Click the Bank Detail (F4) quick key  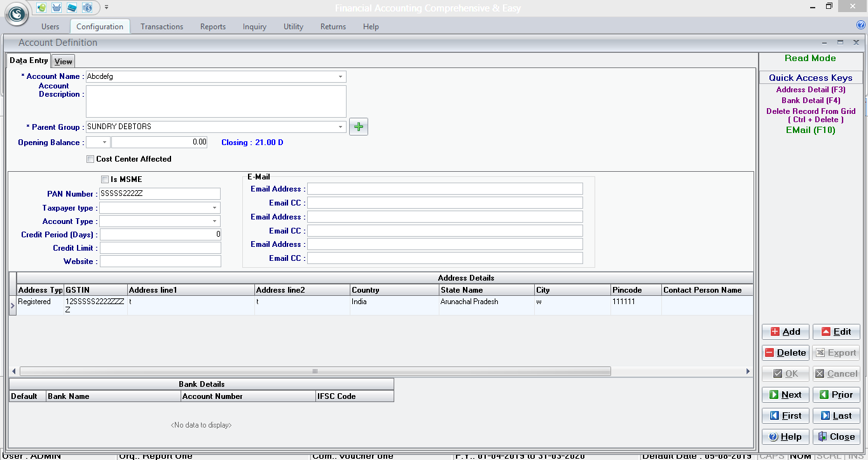pyautogui.click(x=811, y=101)
